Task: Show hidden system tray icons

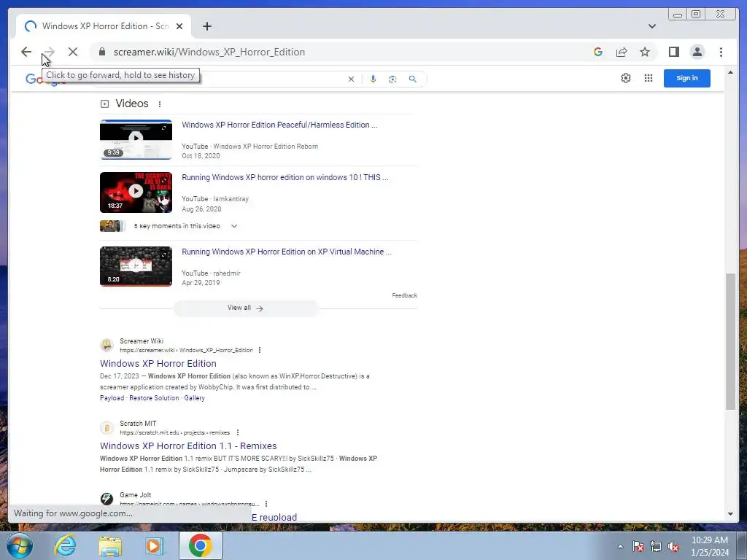Action: 620,546
